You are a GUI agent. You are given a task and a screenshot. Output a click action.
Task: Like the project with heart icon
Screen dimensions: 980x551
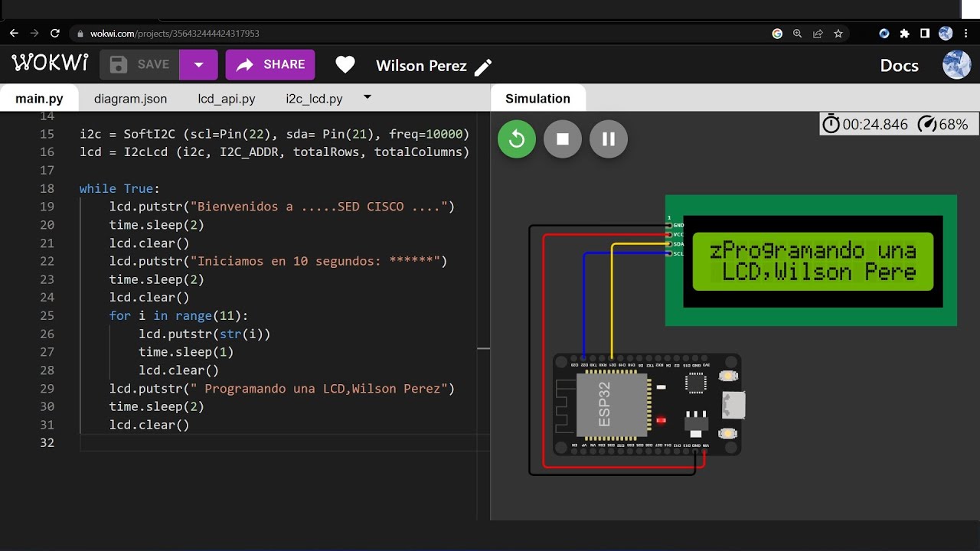[345, 65]
